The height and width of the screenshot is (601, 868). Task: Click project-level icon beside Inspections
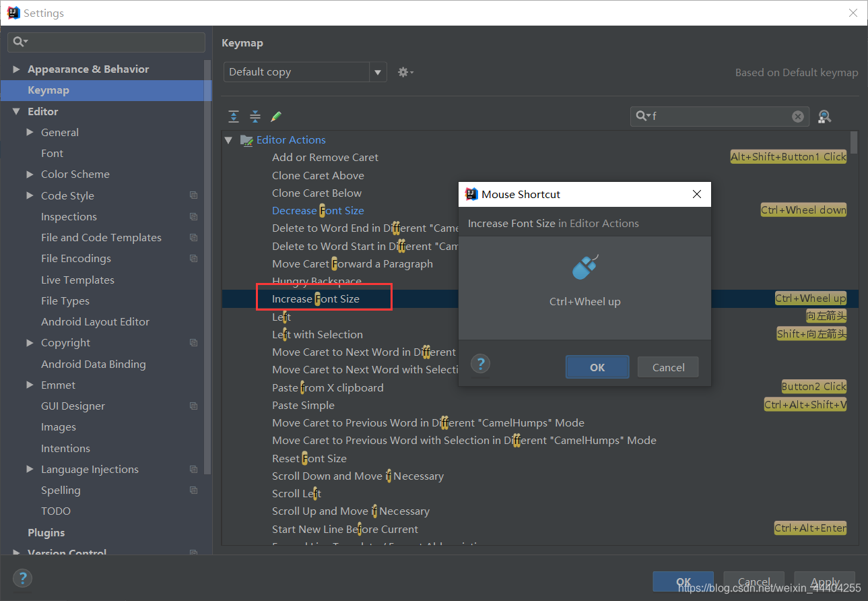(194, 216)
